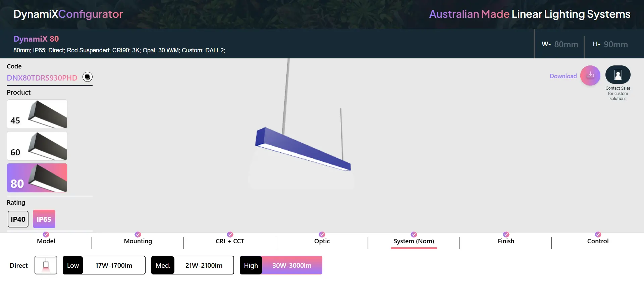Select the 80 product thumbnail
Screen dimensions: 644x307
(x=37, y=178)
